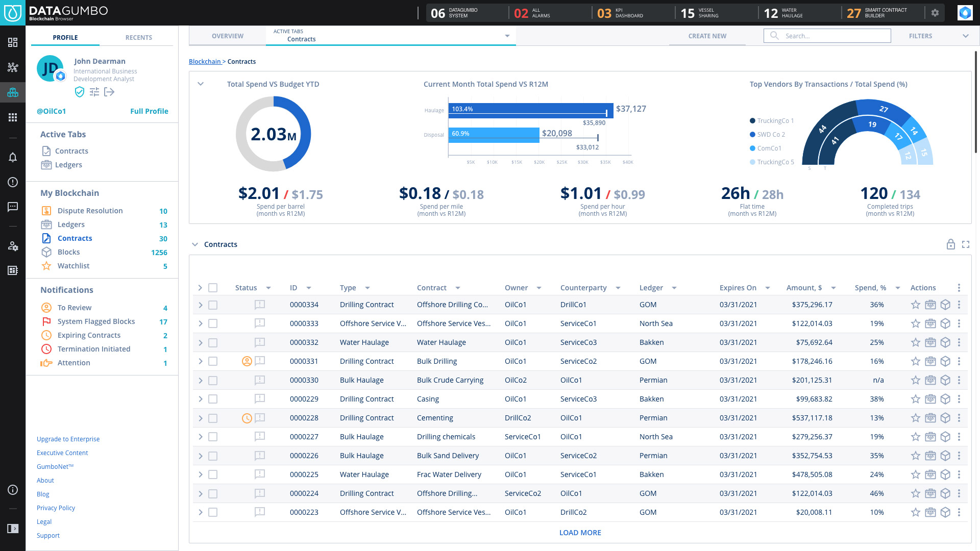
Task: Expand Contracts panel to fullscreen
Action: click(966, 244)
